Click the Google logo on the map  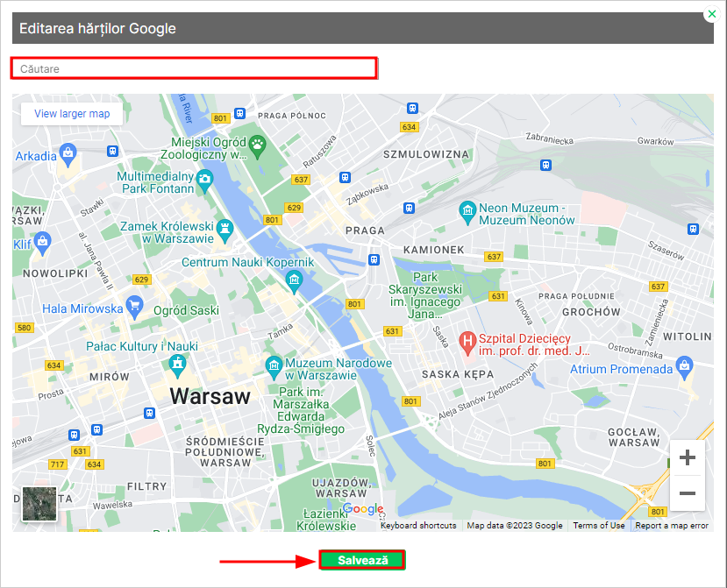[x=362, y=509]
